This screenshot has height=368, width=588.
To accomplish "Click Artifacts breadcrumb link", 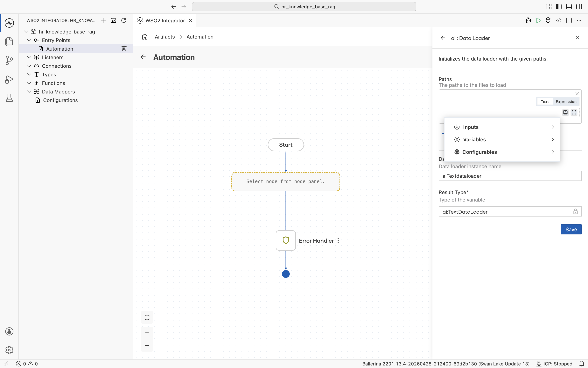I will [165, 37].
